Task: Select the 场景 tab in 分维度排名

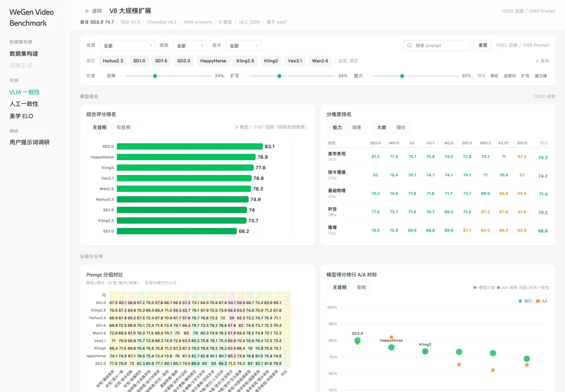Action: coord(357,127)
